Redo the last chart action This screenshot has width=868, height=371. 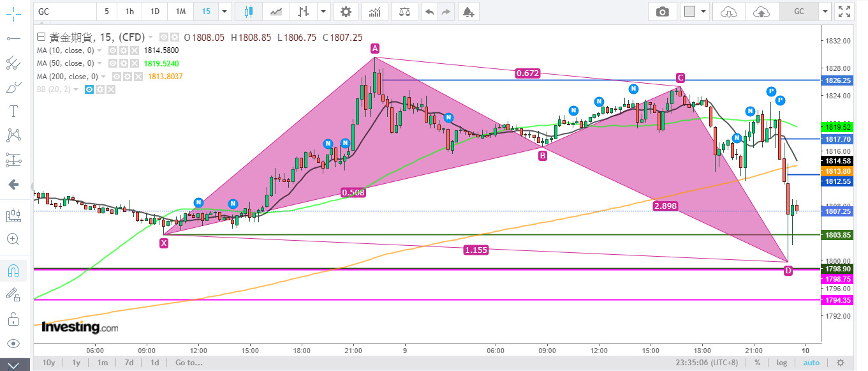tap(446, 11)
